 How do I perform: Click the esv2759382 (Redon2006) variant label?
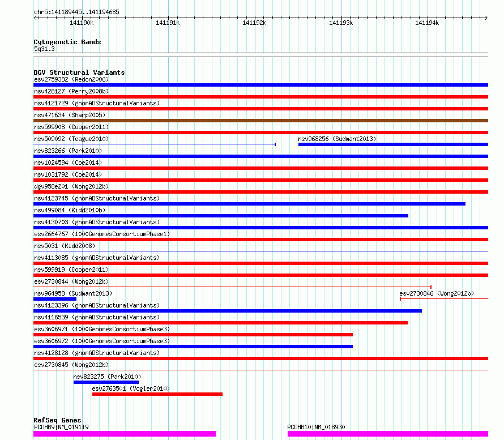coord(71,79)
